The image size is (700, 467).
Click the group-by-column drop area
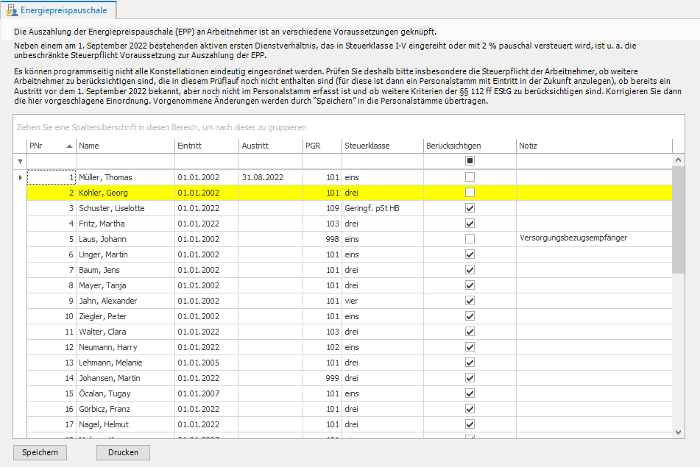click(x=348, y=127)
